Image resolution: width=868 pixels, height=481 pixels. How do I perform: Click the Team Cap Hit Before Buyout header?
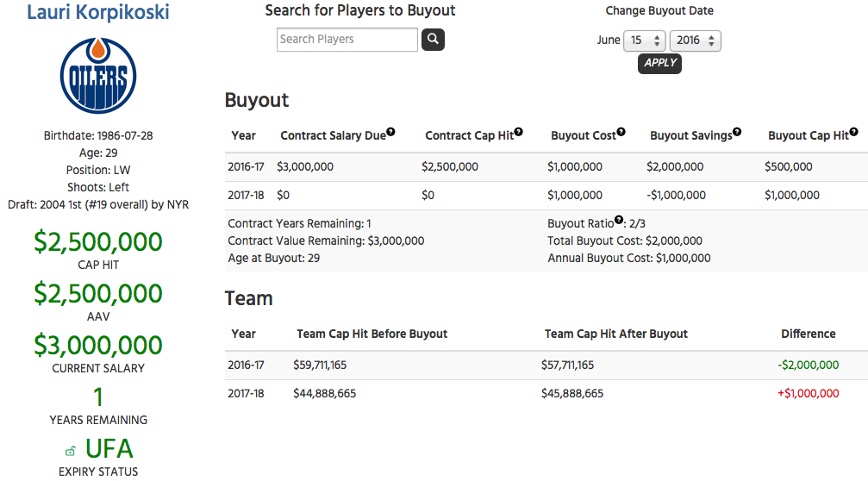point(372,334)
